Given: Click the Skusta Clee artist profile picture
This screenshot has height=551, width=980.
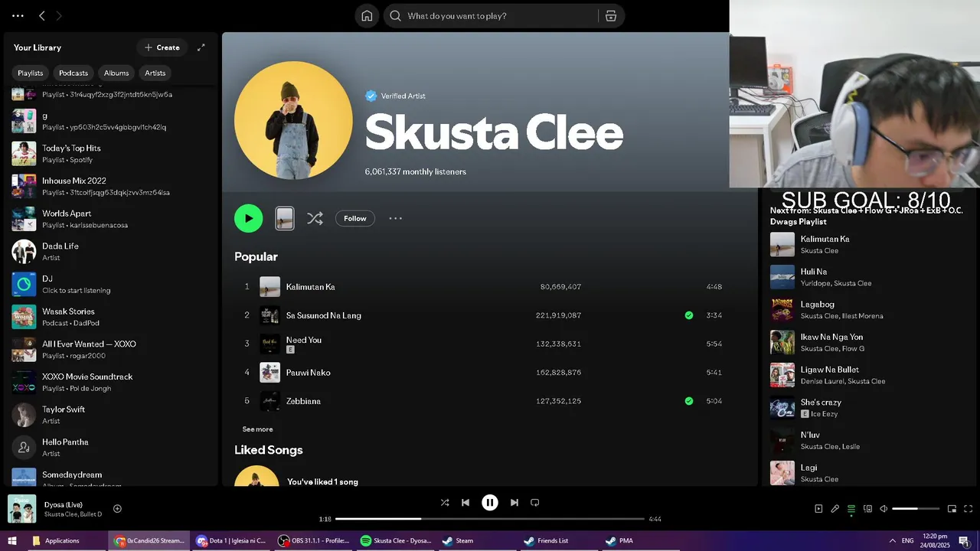Looking at the screenshot, I should click(293, 120).
